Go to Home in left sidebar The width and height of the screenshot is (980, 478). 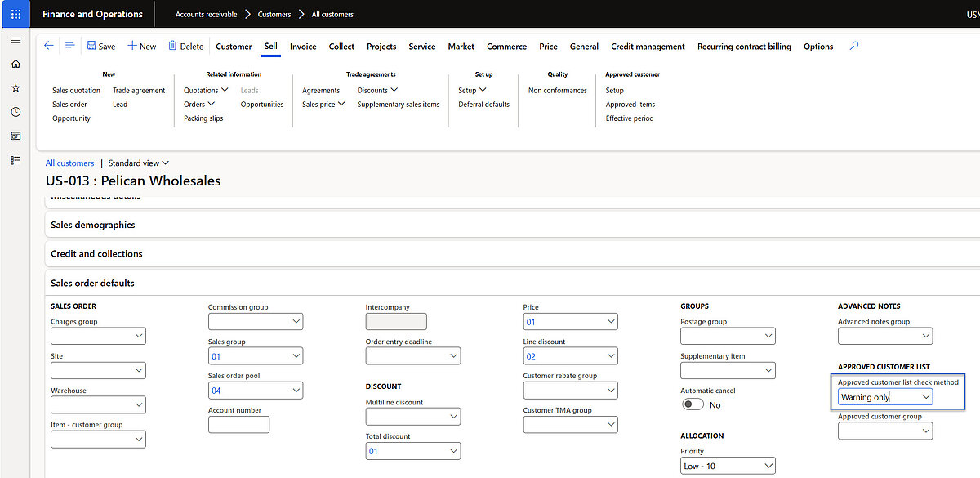(x=16, y=64)
